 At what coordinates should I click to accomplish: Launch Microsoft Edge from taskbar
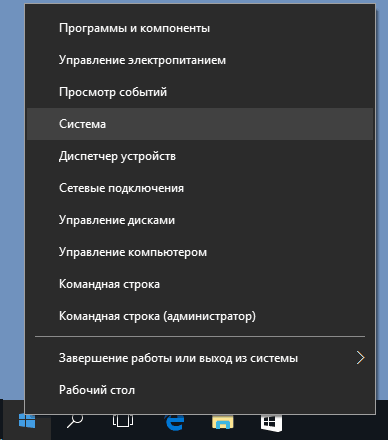tap(175, 421)
